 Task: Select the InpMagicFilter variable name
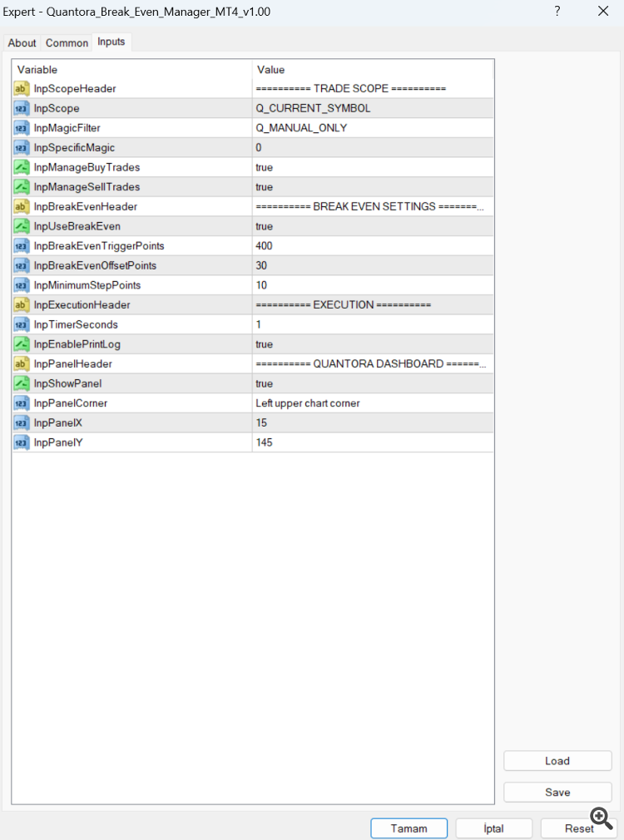[67, 128]
